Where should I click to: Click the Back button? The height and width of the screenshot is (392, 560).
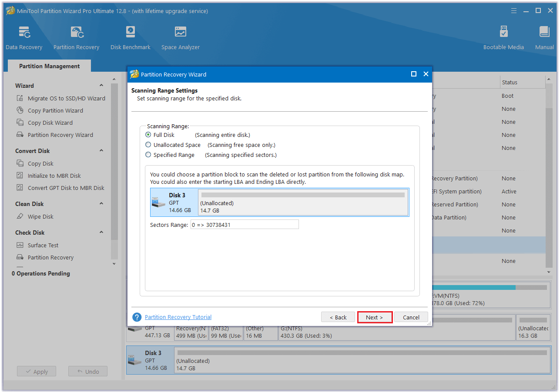pos(338,317)
